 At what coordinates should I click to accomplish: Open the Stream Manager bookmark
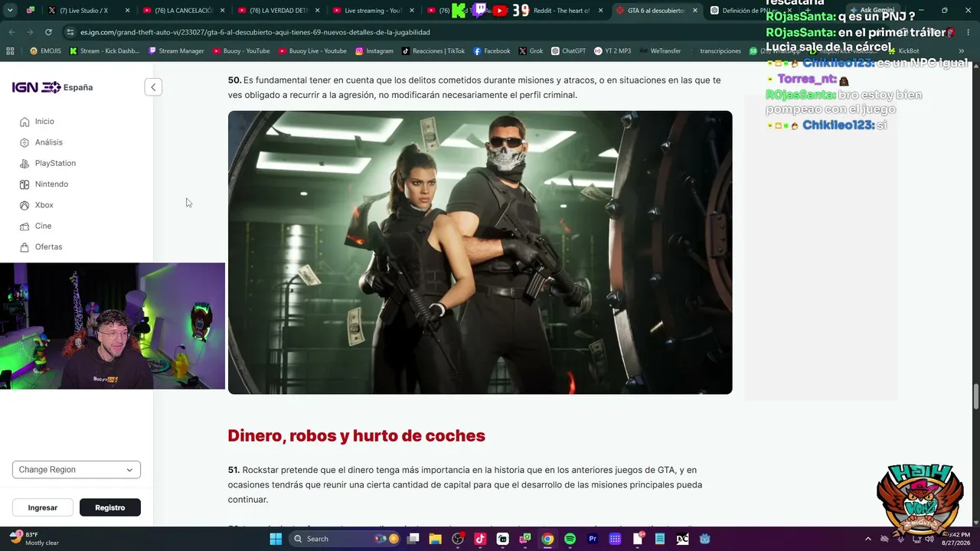(176, 51)
